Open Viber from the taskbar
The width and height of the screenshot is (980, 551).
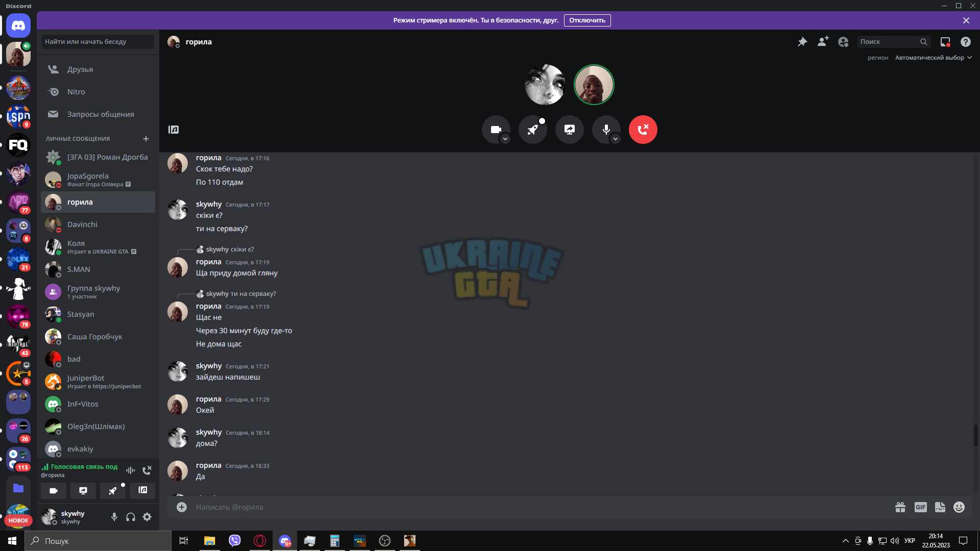pyautogui.click(x=235, y=541)
